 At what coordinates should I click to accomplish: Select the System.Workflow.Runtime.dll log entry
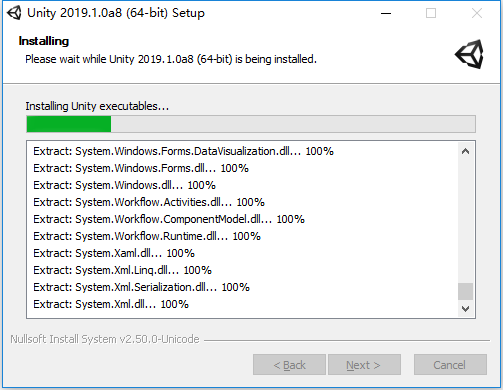click(x=147, y=236)
